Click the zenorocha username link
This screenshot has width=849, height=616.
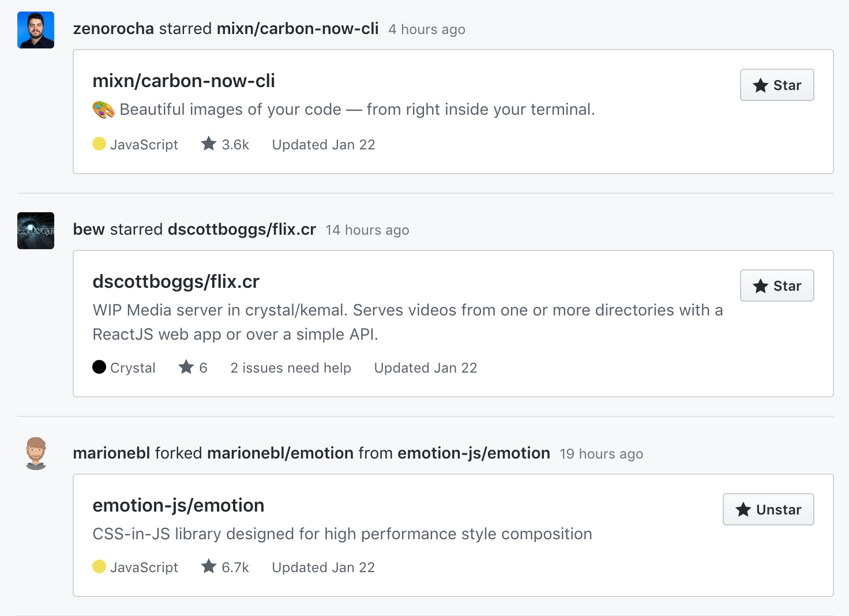[x=114, y=29]
